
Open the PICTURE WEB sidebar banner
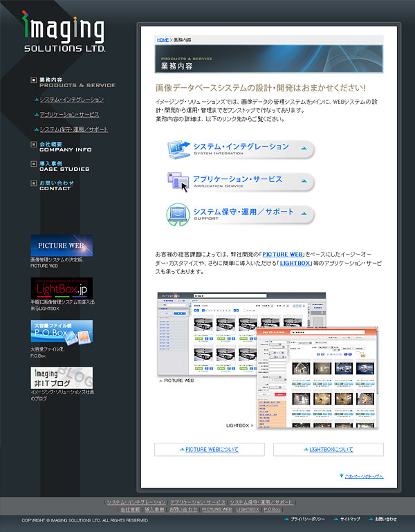62,246
